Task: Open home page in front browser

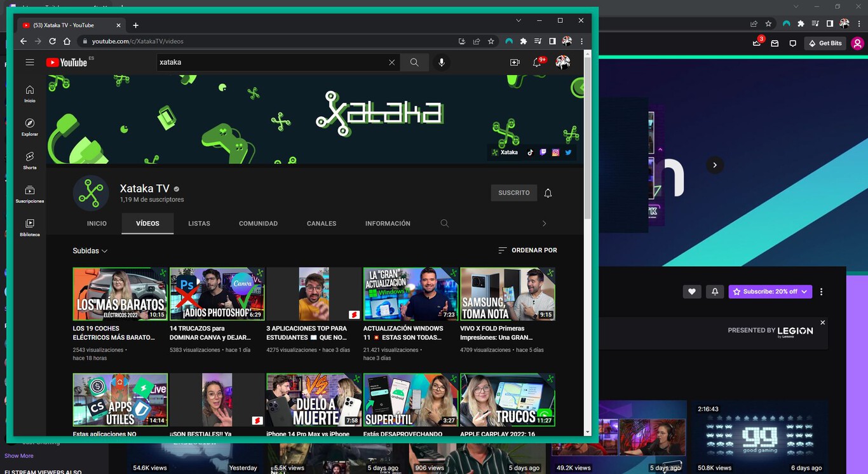Action: [x=67, y=41]
